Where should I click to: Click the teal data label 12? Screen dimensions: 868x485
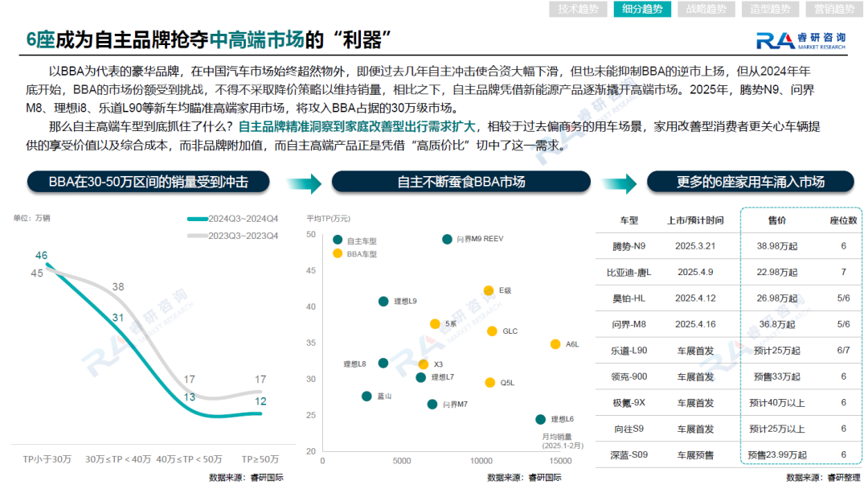[x=260, y=401]
